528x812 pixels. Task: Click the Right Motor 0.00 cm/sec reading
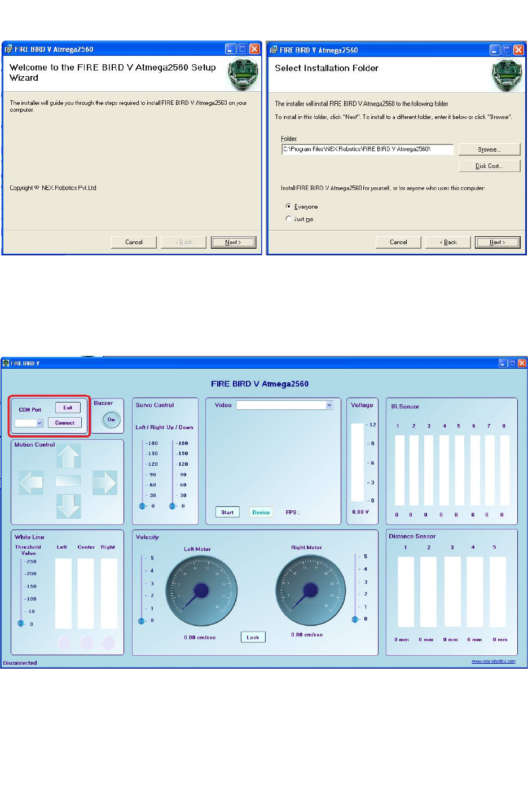coord(307,634)
